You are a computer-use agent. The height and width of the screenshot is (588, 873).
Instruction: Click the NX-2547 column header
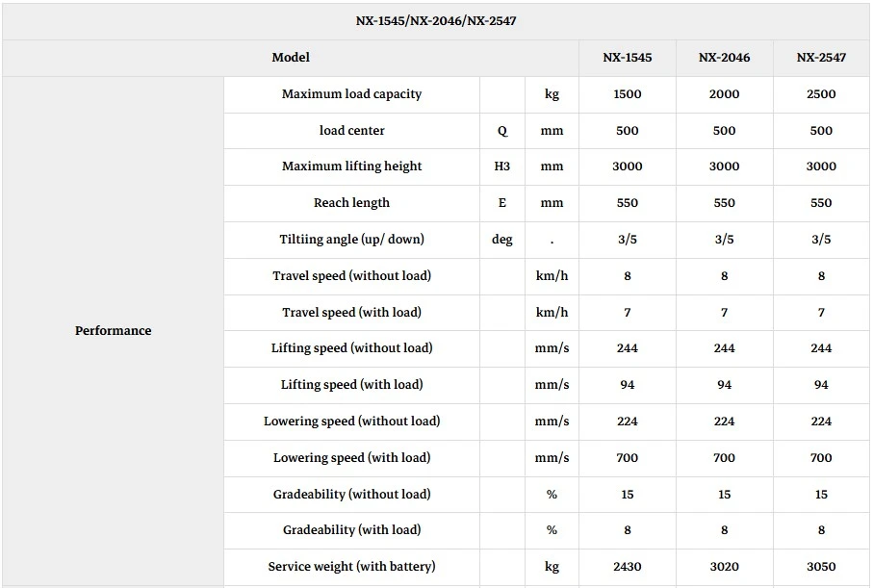821,58
